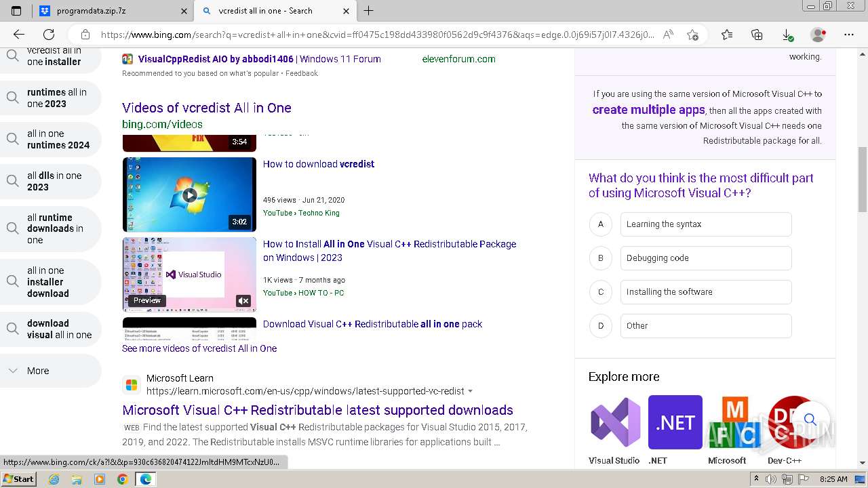Launch Chrome from the taskbar

click(x=122, y=479)
